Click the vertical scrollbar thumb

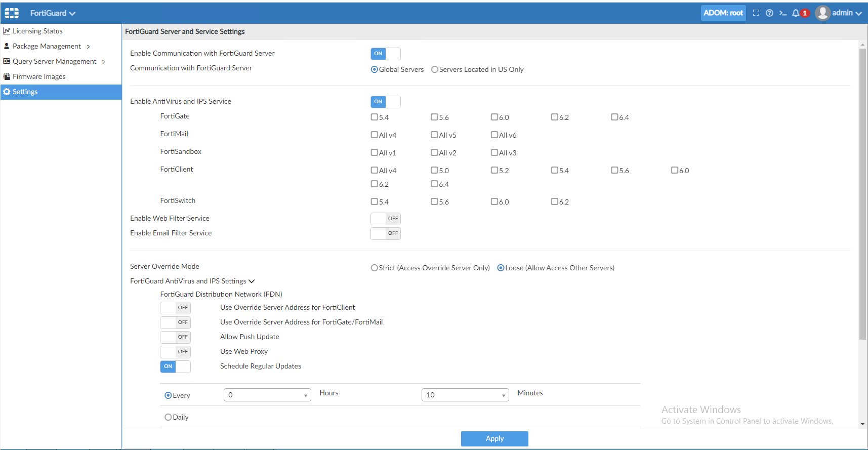[x=862, y=194]
